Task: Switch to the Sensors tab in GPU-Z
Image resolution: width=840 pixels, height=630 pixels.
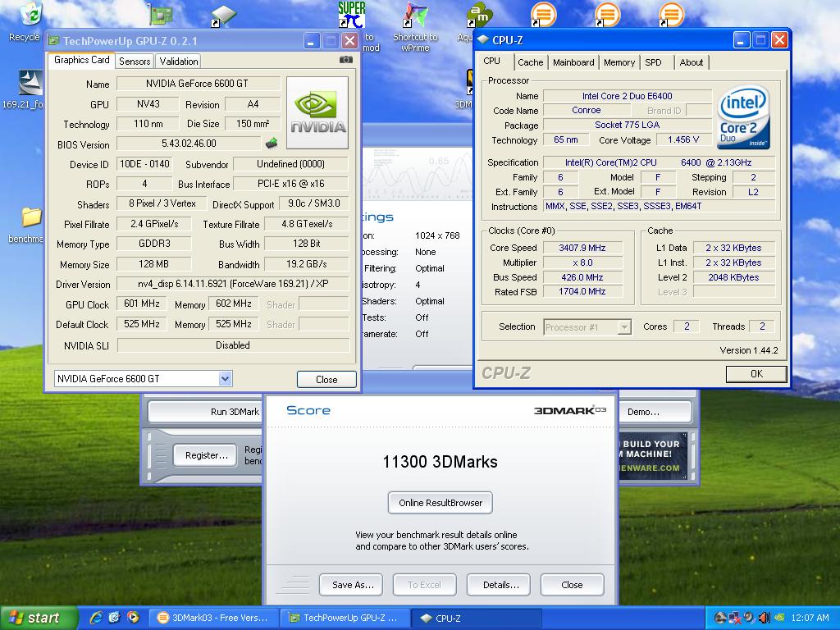Action: (135, 61)
